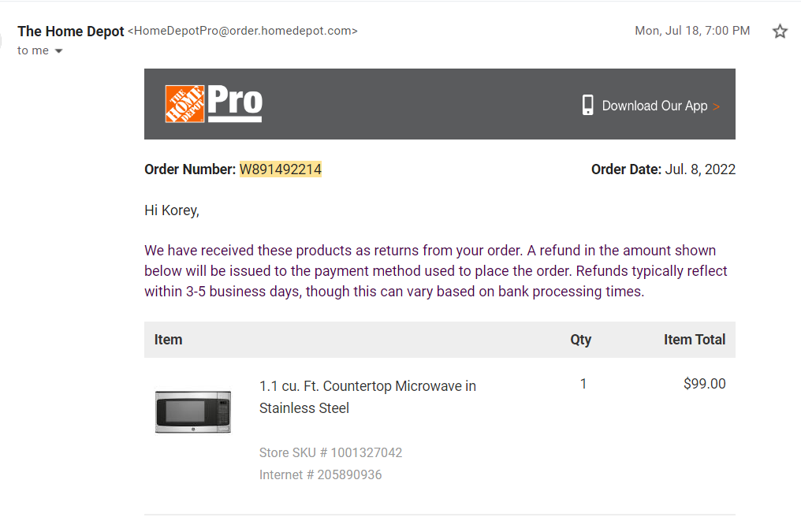Click the $99.00 item total amount

tap(705, 384)
